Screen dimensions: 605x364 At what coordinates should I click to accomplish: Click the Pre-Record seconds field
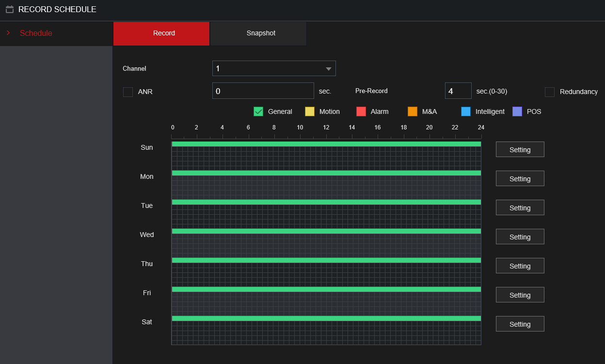point(458,91)
